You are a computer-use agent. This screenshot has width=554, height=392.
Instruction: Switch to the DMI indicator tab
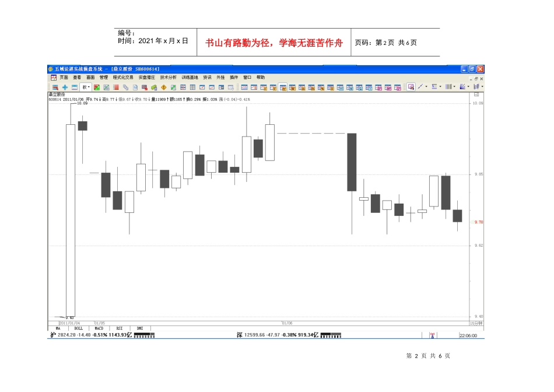[140, 328]
